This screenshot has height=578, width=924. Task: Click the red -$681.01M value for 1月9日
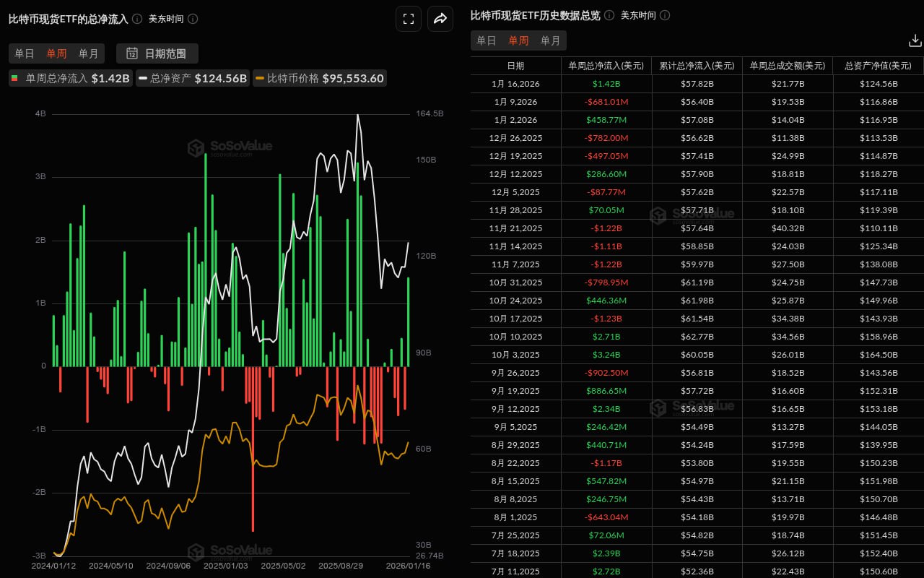[606, 102]
